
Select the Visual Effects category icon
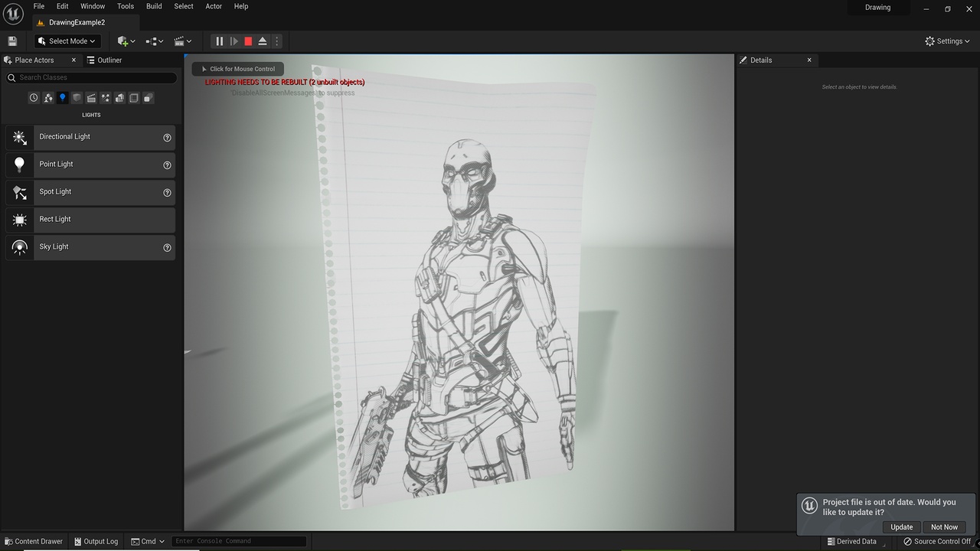pyautogui.click(x=105, y=97)
